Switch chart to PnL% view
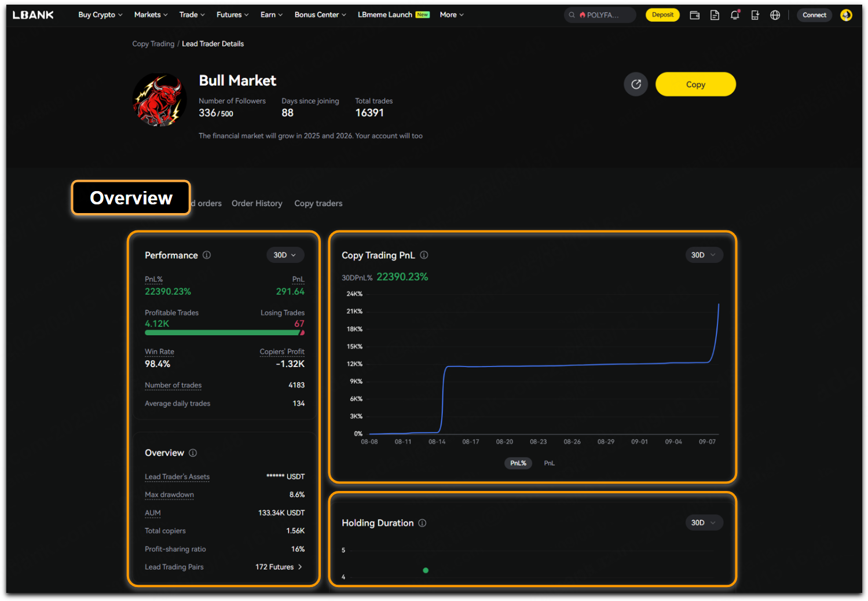The width and height of the screenshot is (868, 601). click(518, 463)
